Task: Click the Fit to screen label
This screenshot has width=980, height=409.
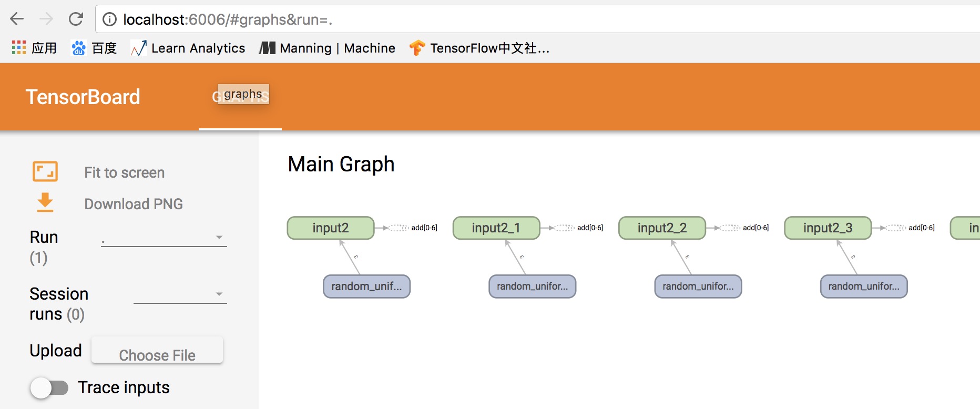Action: click(x=125, y=172)
